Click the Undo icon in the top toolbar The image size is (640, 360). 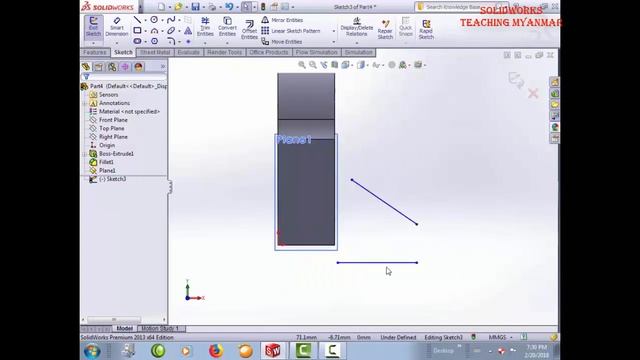point(229,7)
